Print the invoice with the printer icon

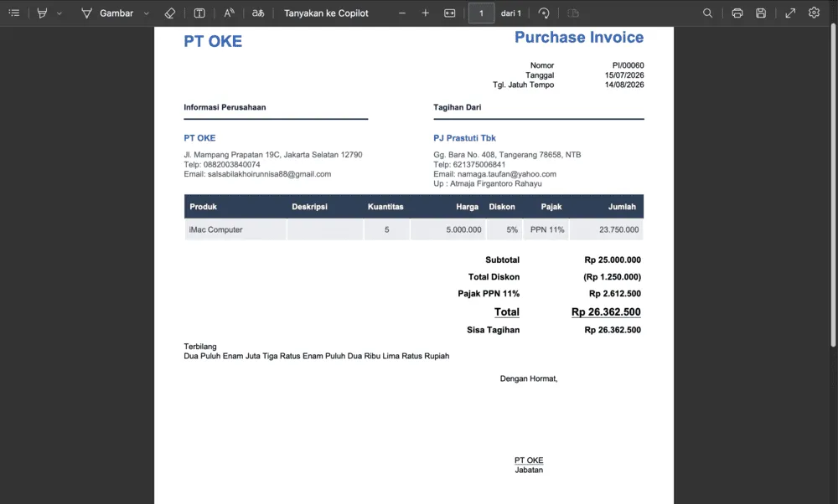[737, 13]
